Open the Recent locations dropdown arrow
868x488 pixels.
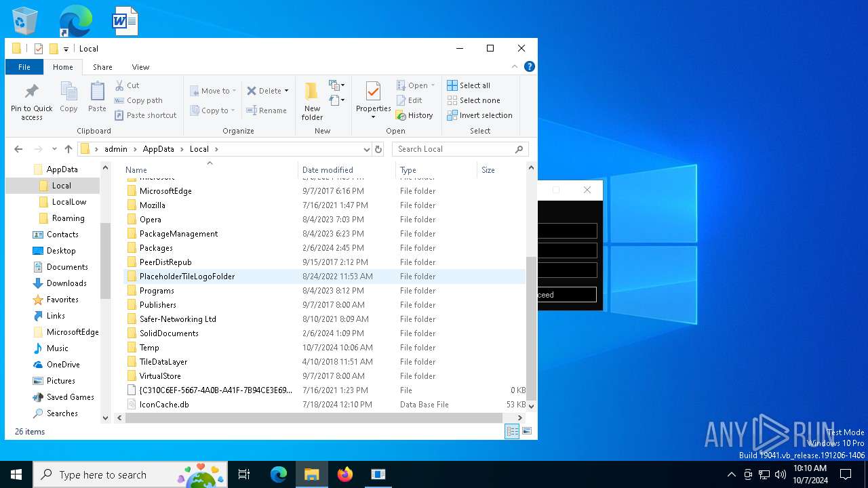pos(56,149)
